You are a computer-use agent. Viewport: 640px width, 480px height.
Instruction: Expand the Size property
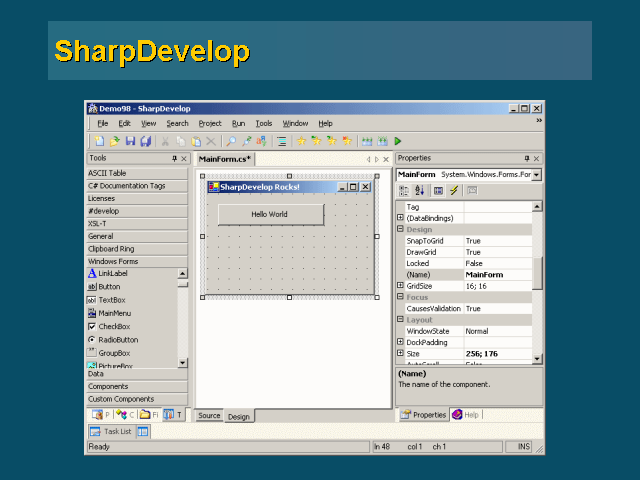(400, 353)
